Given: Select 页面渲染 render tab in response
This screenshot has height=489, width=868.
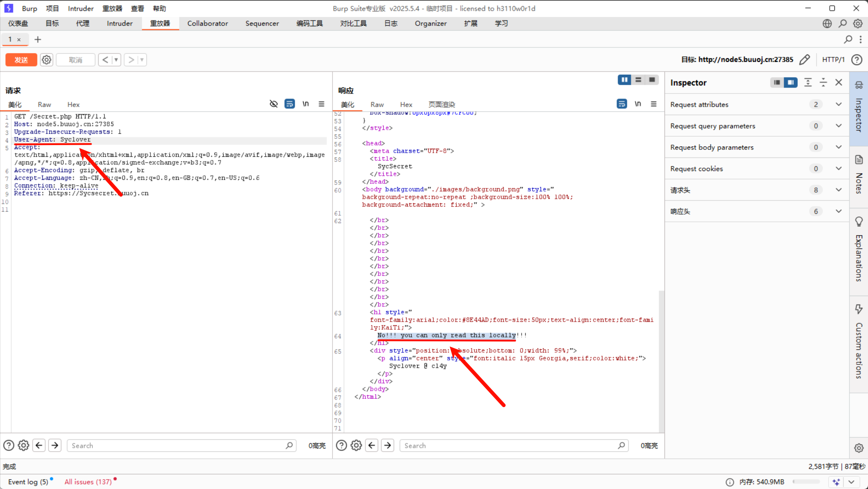Looking at the screenshot, I should pyautogui.click(x=441, y=105).
